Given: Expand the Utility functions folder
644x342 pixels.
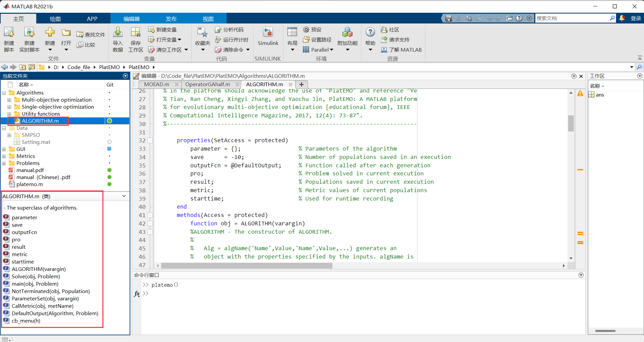Looking at the screenshot, I should pos(9,114).
